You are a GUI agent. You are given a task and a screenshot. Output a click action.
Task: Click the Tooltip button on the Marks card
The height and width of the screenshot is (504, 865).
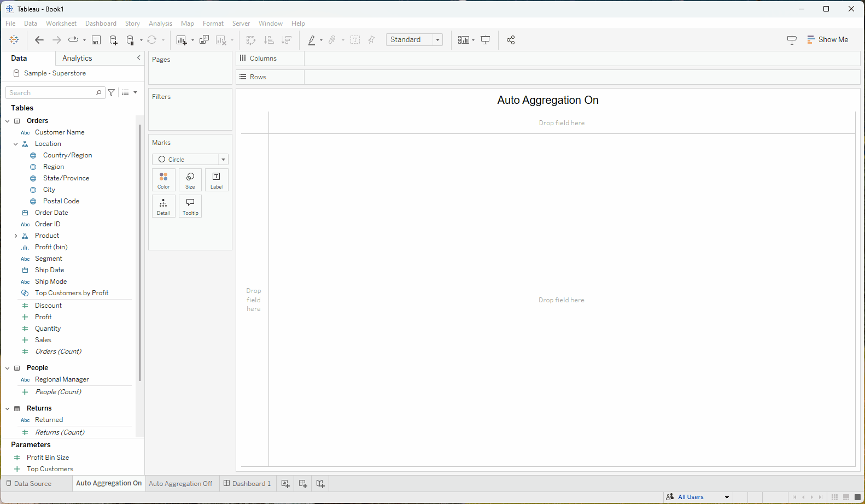pos(190,207)
